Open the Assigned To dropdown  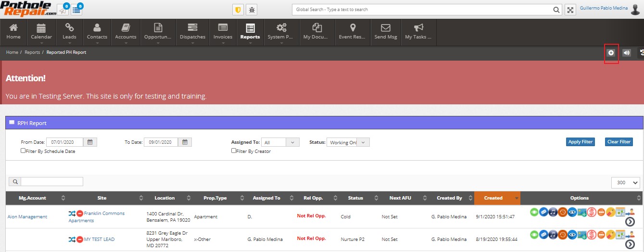[280, 142]
